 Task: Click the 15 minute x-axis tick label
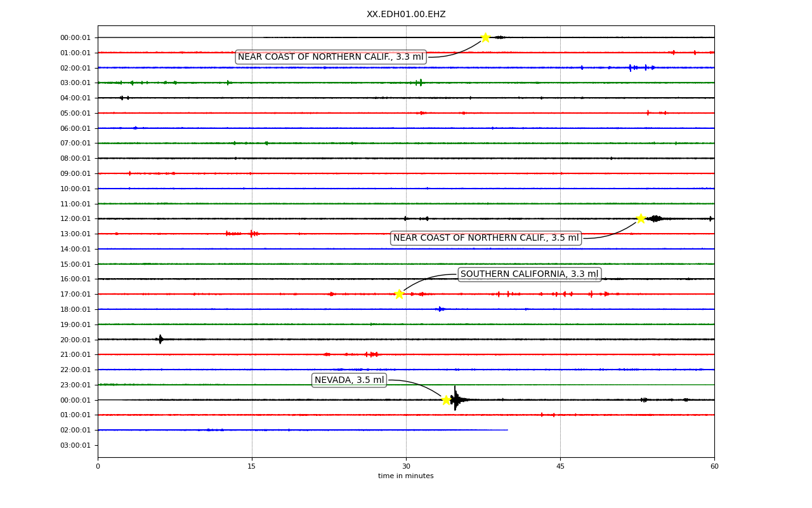(252, 467)
